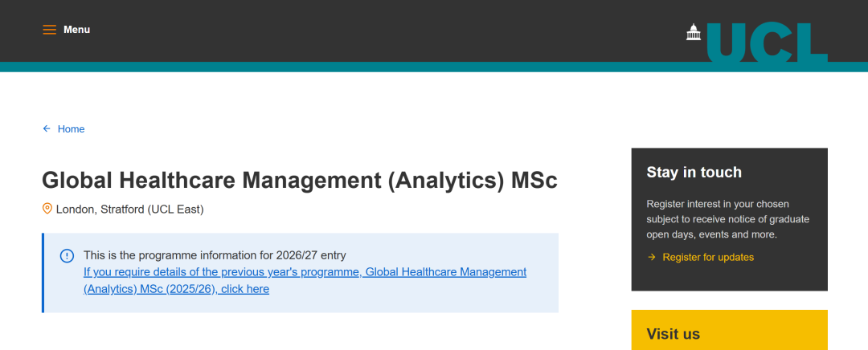This screenshot has height=350, width=868.
Task: Click the Register interest description paragraph
Action: [x=727, y=219]
